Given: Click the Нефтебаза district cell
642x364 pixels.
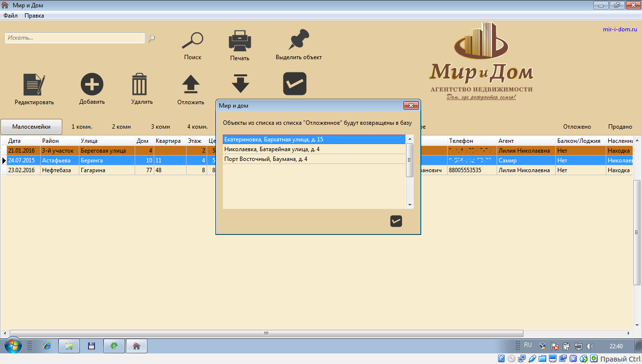Looking at the screenshot, I should [x=60, y=170].
